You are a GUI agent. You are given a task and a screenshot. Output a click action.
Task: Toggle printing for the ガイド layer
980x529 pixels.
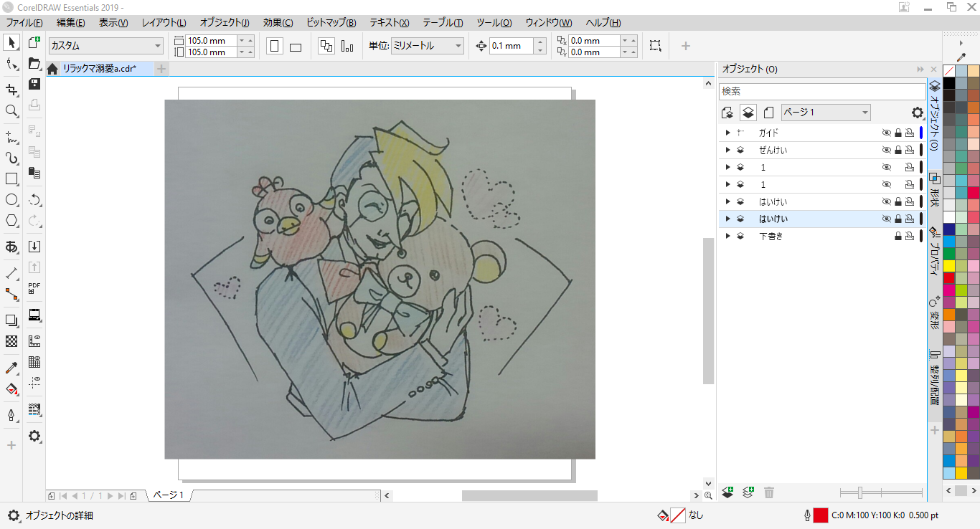909,133
